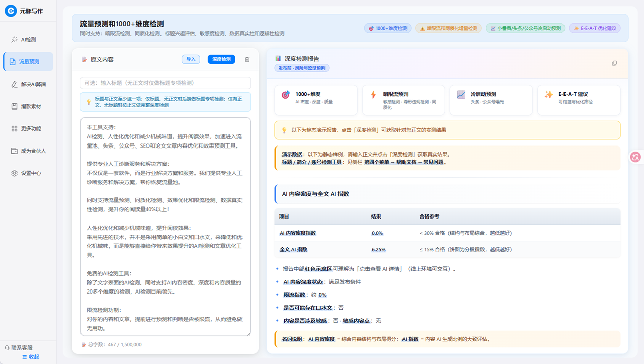
Task: Click the target icon on 1000+维度 card
Action: pos(286,94)
